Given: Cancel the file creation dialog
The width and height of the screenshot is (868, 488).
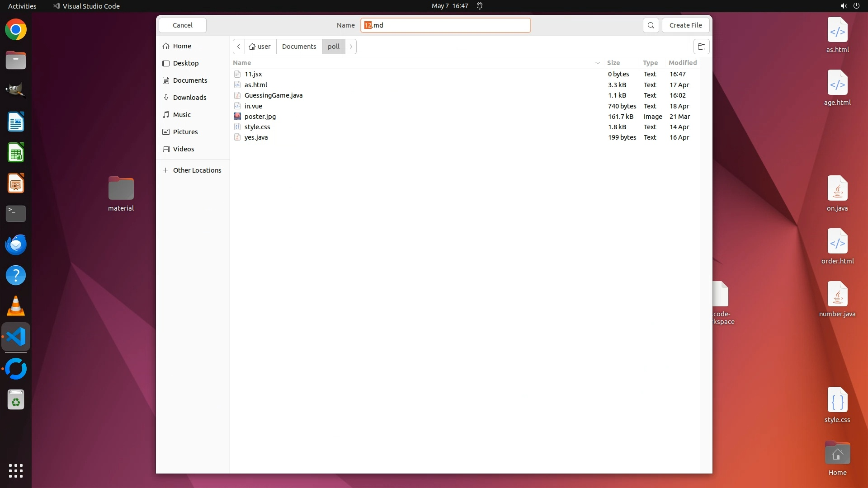Looking at the screenshot, I should tap(183, 25).
